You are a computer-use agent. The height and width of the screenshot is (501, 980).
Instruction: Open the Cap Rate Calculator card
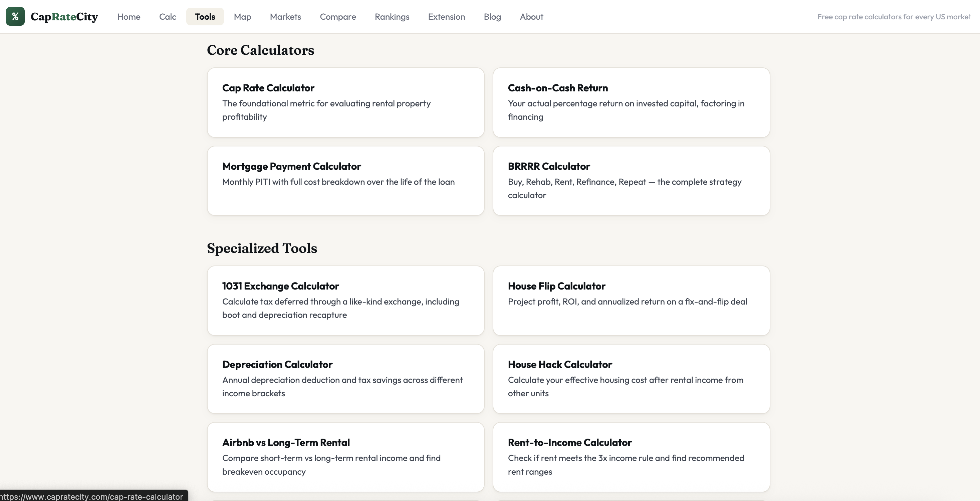click(x=345, y=102)
